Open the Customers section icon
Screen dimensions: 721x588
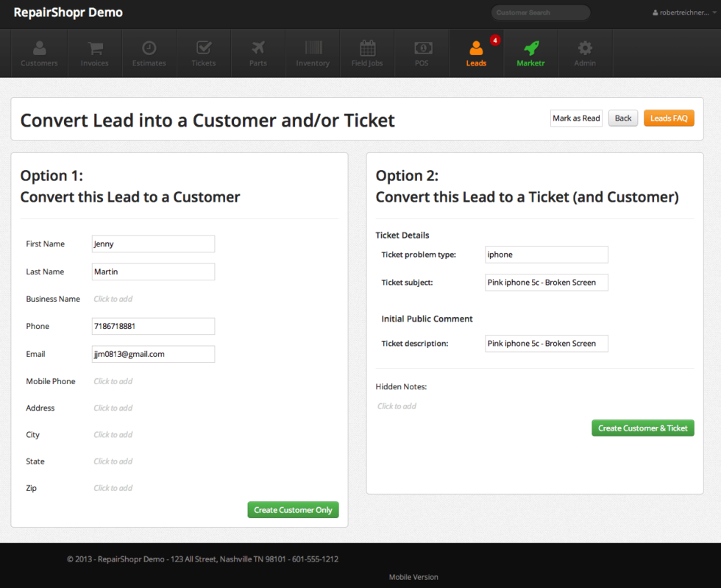pyautogui.click(x=39, y=49)
